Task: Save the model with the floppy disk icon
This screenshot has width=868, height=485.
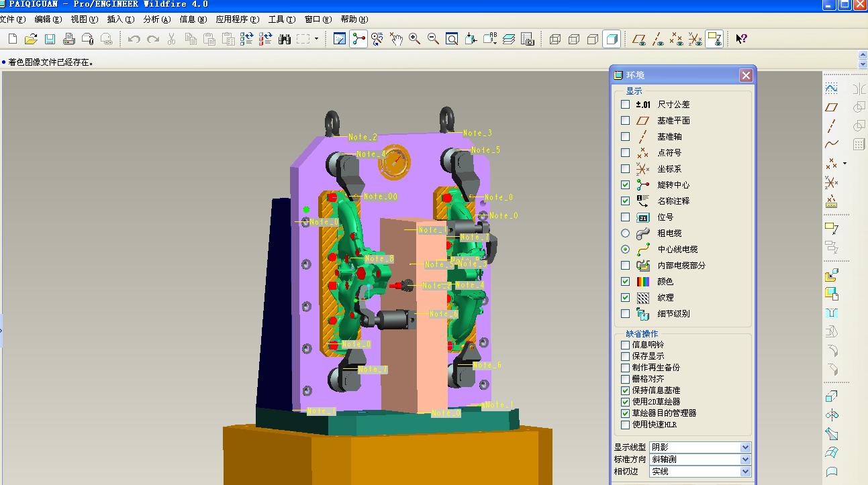Action: click(x=50, y=39)
